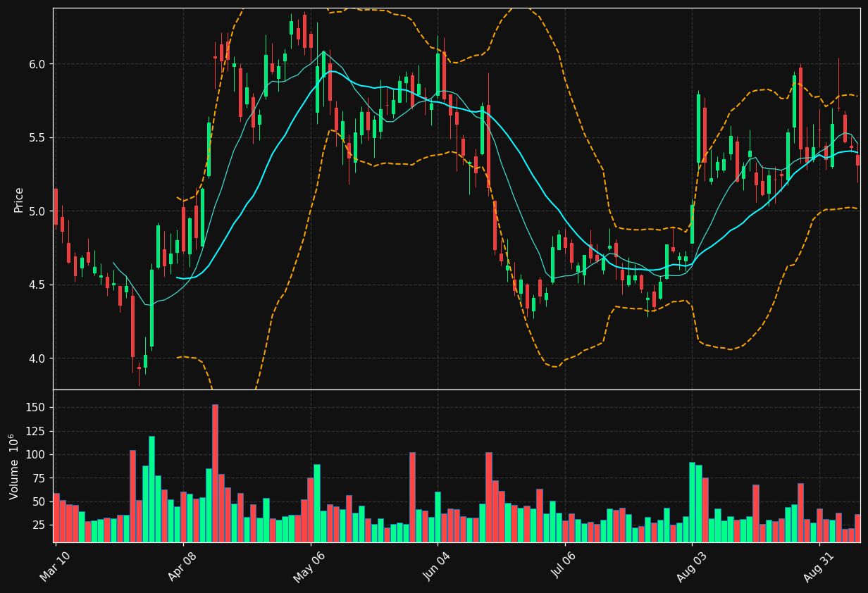Click the 6.0 price tick label
Image resolution: width=868 pixels, height=593 pixels.
click(x=38, y=64)
